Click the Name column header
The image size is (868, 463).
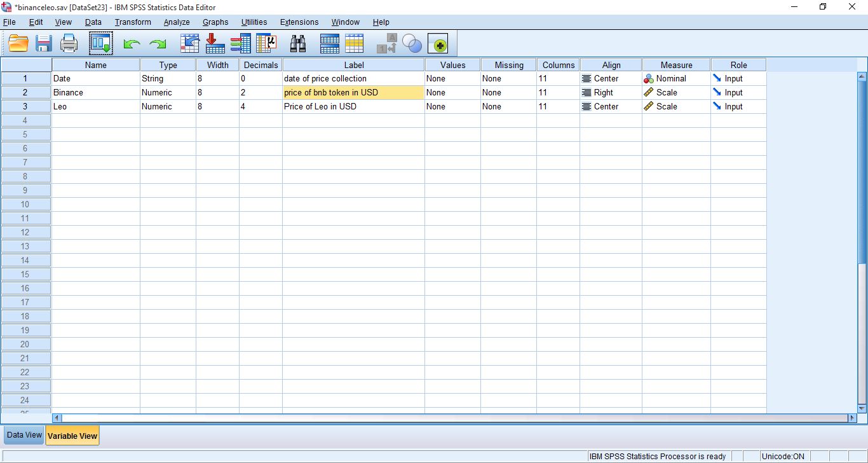coord(96,65)
